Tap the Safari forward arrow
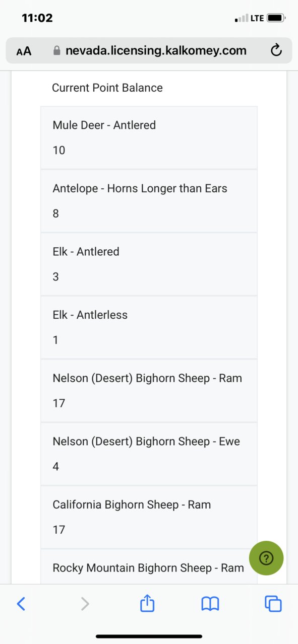 click(x=85, y=603)
